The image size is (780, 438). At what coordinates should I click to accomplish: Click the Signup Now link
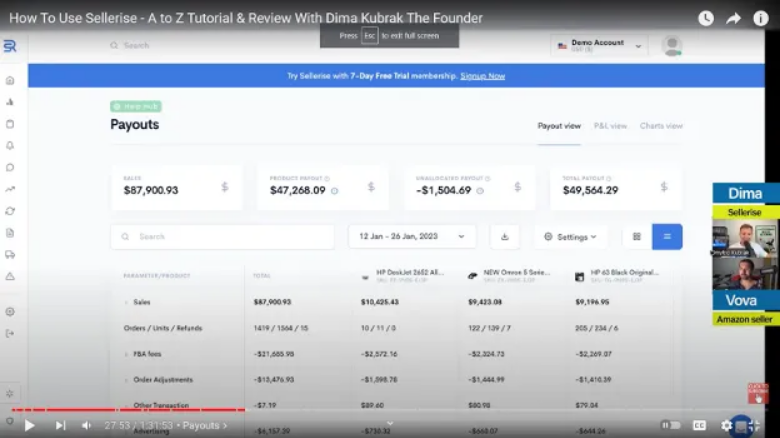pos(483,76)
